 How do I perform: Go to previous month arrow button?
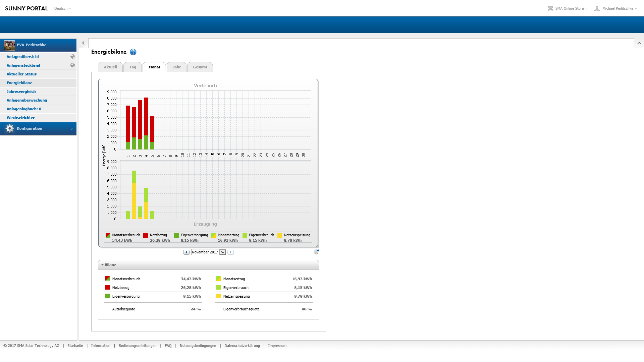point(186,252)
